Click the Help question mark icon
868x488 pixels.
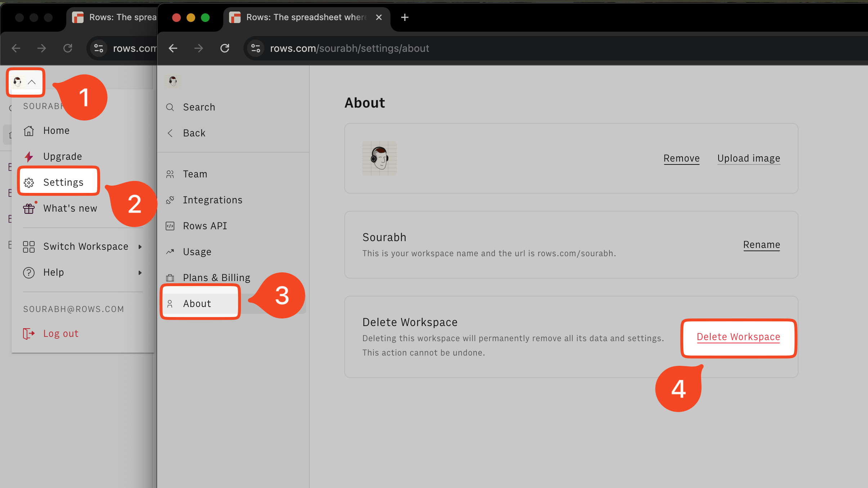tap(29, 272)
